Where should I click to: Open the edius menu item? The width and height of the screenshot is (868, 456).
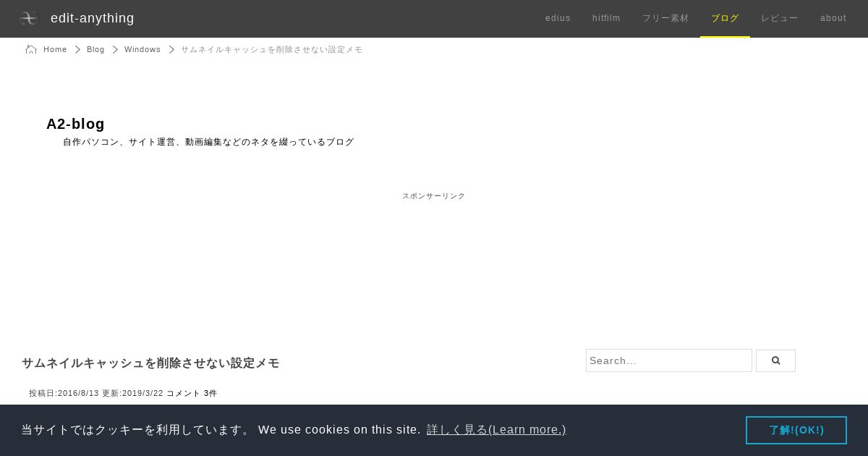pyautogui.click(x=558, y=18)
